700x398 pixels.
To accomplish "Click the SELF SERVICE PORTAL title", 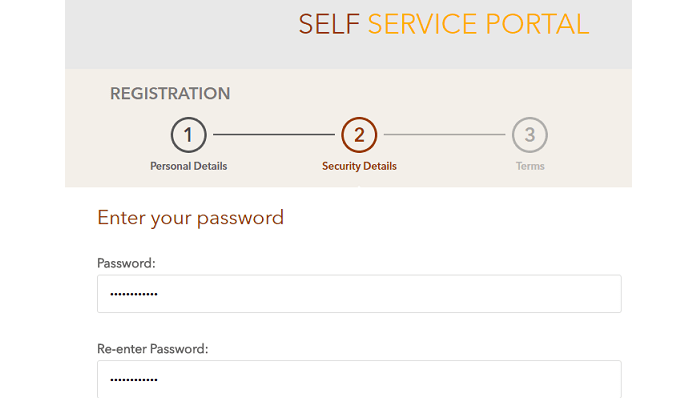I will 444,24.
